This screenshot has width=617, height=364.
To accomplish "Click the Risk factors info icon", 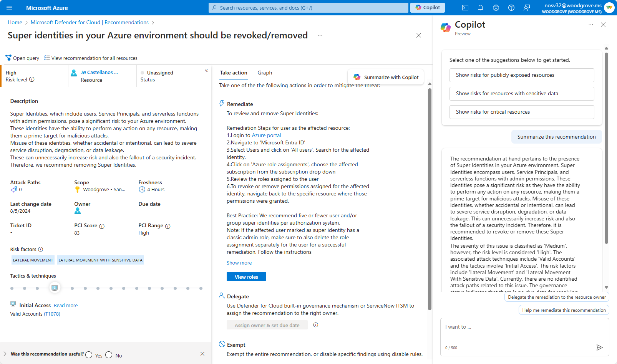I will 41,249.
